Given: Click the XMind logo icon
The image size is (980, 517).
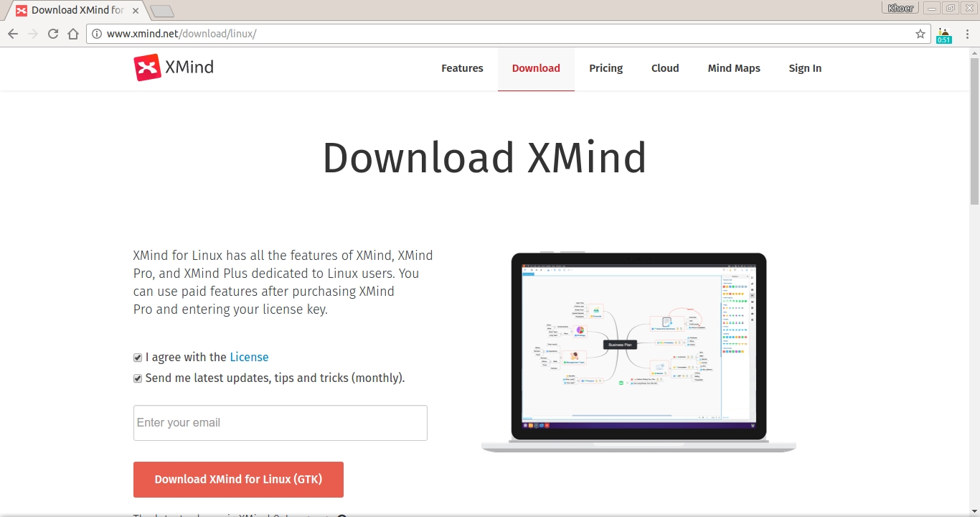Looking at the screenshot, I should [x=147, y=67].
